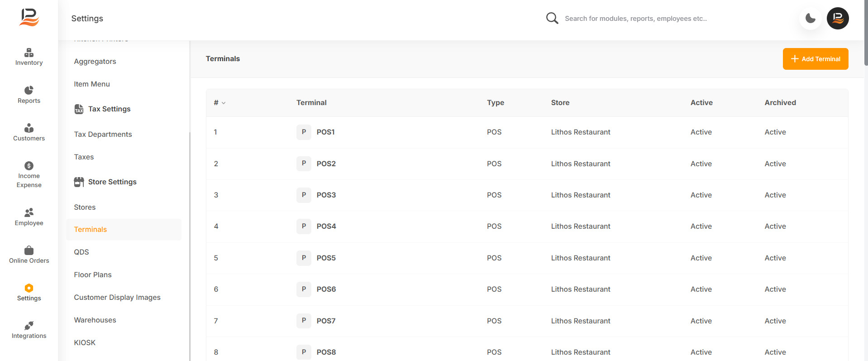Open Reports pie chart icon

[x=29, y=90]
